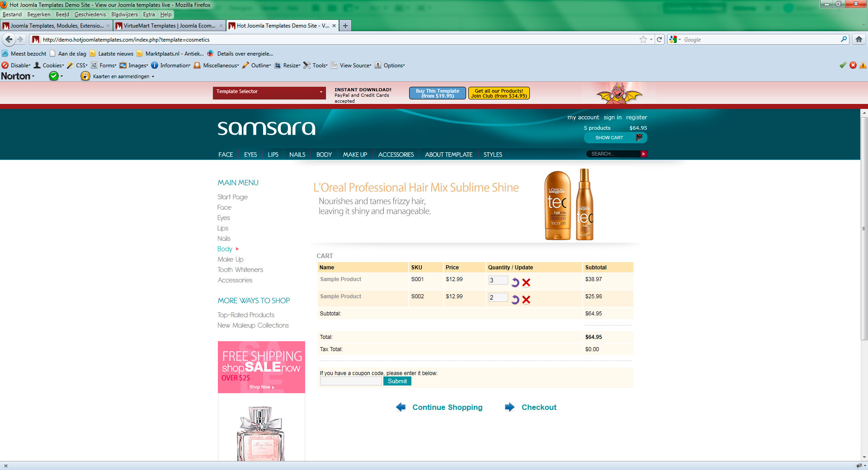This screenshot has width=868, height=470.
Task: Click the register link
Action: pyautogui.click(x=637, y=117)
